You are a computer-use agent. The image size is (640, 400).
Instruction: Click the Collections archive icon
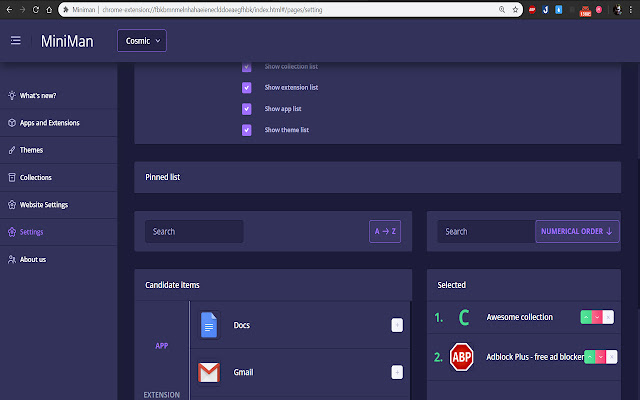(x=12, y=178)
